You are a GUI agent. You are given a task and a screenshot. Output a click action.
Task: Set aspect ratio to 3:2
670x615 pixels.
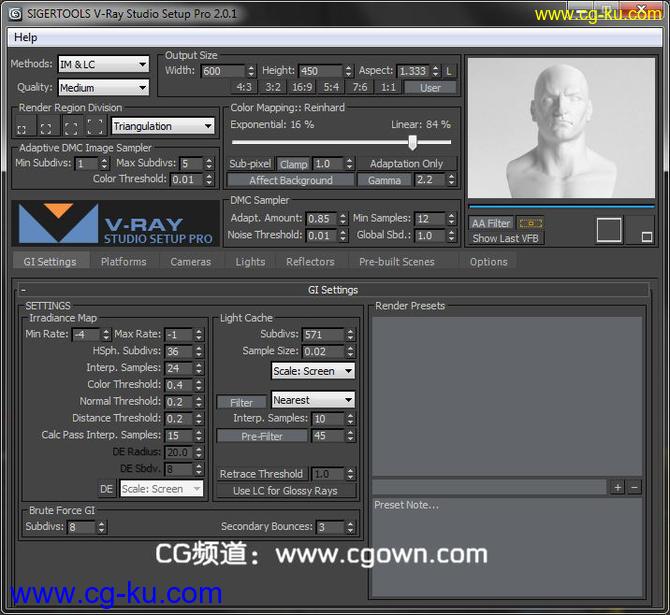coord(273,88)
